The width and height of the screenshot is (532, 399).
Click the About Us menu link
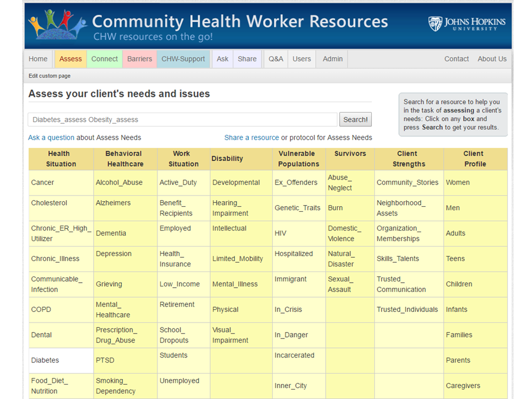click(492, 59)
